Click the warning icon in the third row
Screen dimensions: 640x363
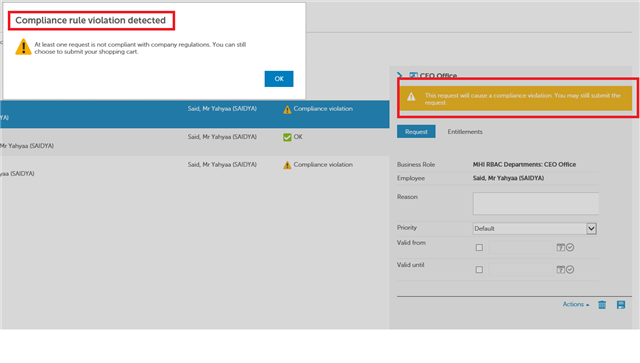[287, 165]
